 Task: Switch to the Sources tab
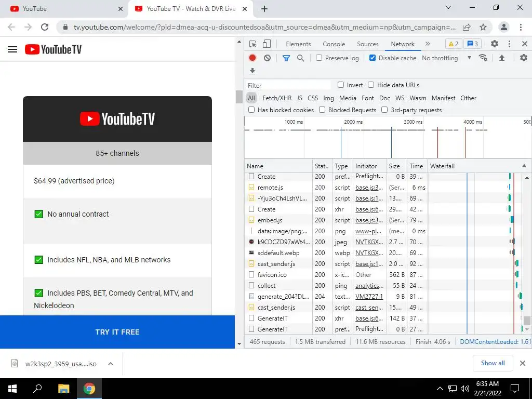(367, 44)
